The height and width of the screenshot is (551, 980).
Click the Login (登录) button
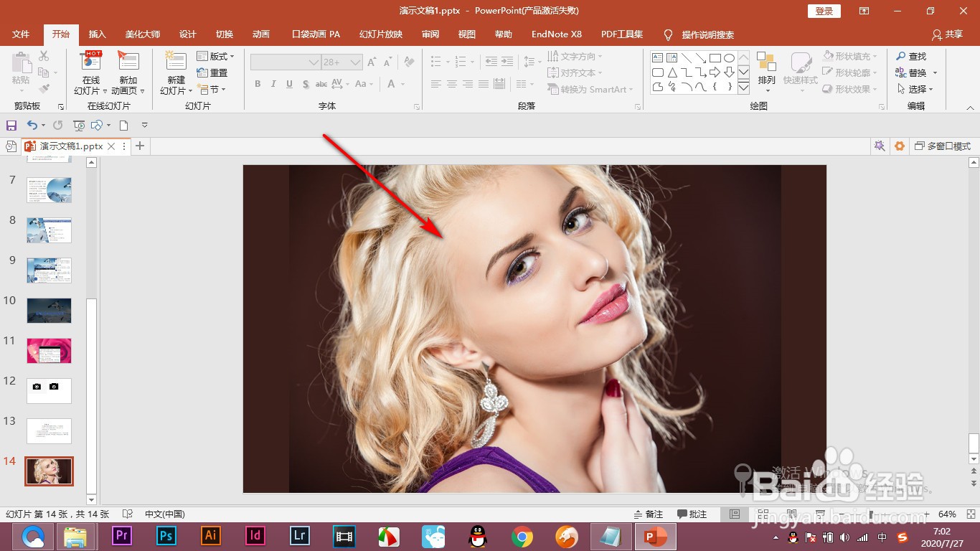pyautogui.click(x=824, y=11)
